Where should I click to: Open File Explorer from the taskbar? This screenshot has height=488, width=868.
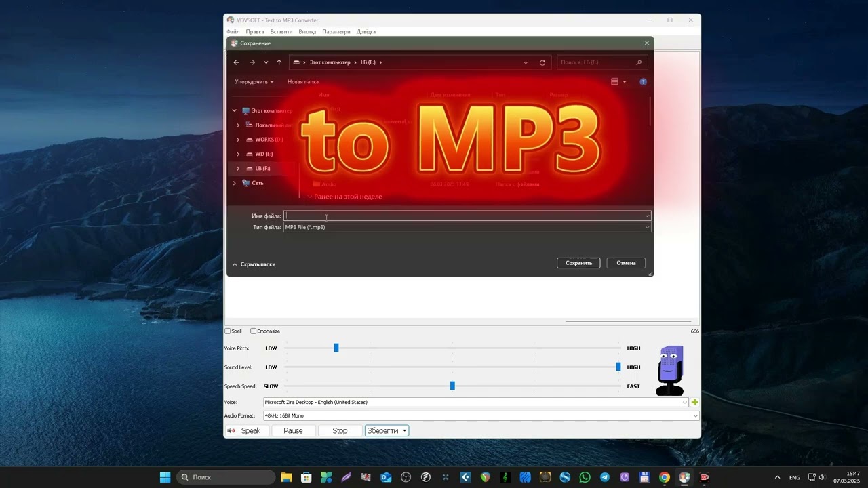[286, 477]
